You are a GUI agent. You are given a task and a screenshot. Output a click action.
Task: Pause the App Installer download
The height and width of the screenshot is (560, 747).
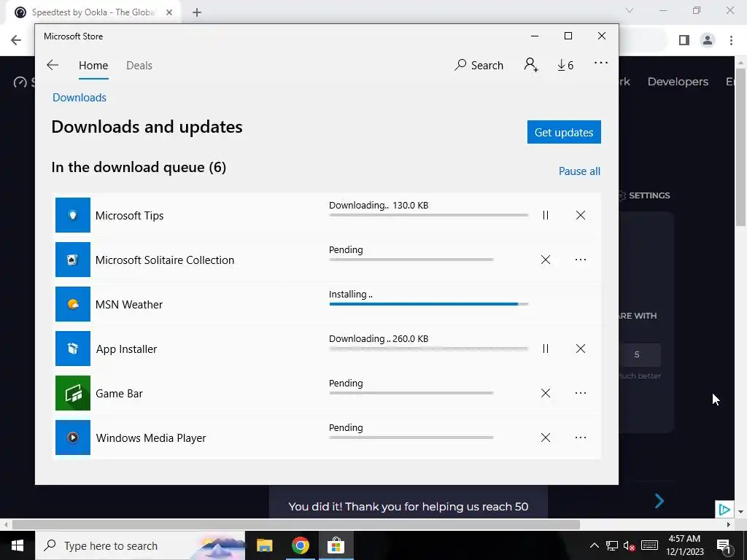(546, 349)
